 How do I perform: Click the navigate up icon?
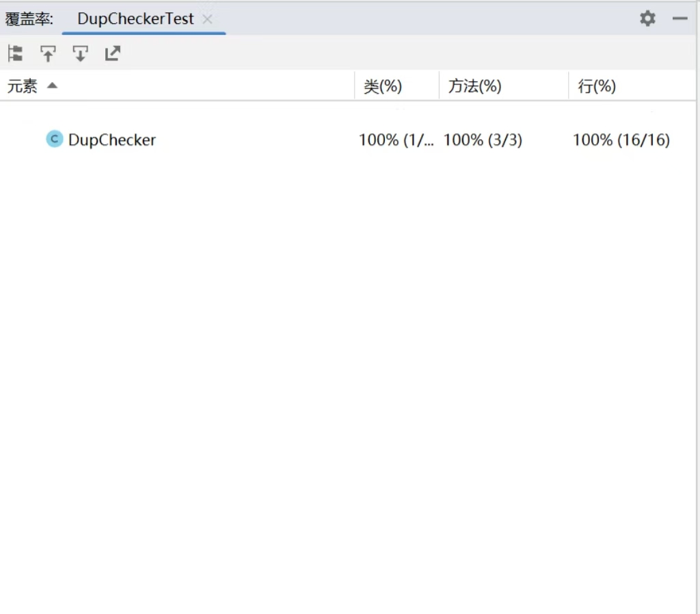pyautogui.click(x=48, y=53)
